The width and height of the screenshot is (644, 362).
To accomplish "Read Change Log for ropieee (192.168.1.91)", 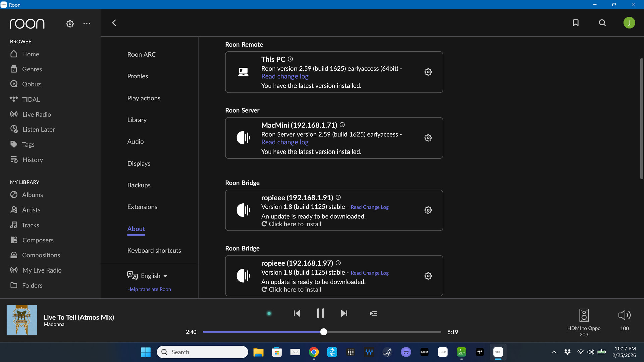I will pos(370,207).
